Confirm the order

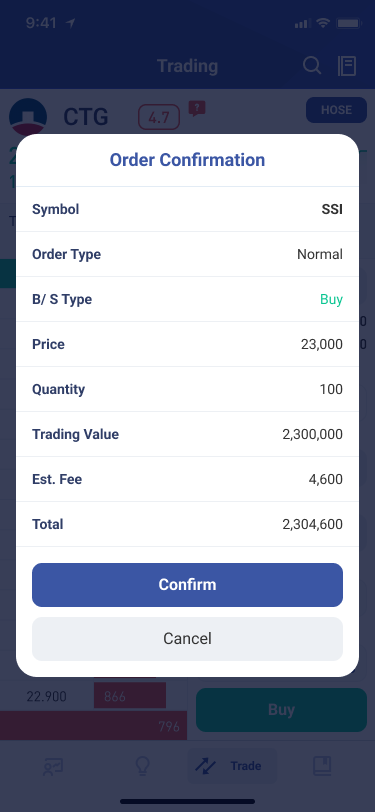tap(188, 585)
